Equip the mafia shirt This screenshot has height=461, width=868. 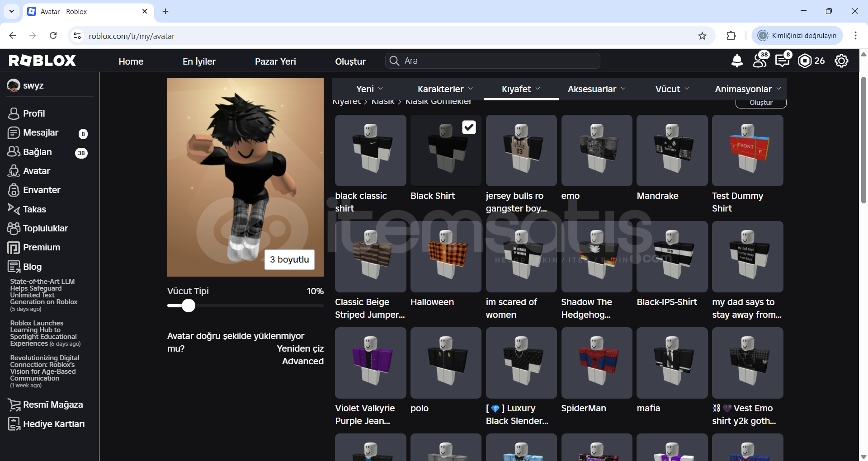(x=672, y=363)
